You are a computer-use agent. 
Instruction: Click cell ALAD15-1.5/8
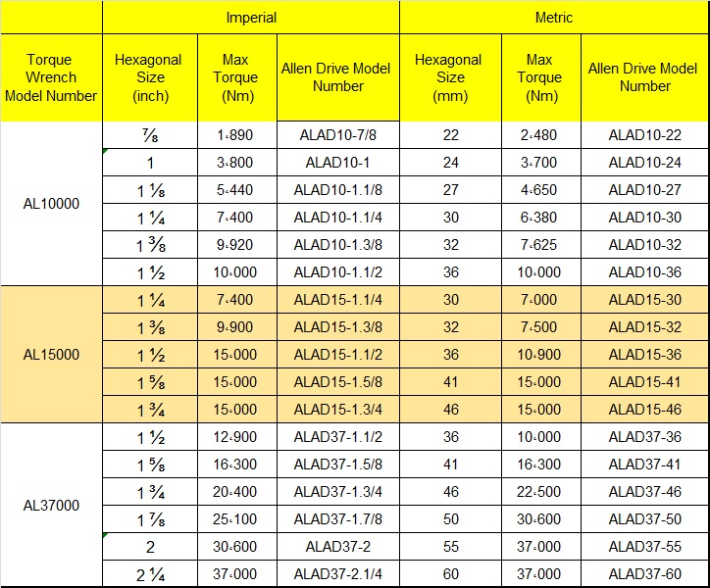tap(338, 382)
